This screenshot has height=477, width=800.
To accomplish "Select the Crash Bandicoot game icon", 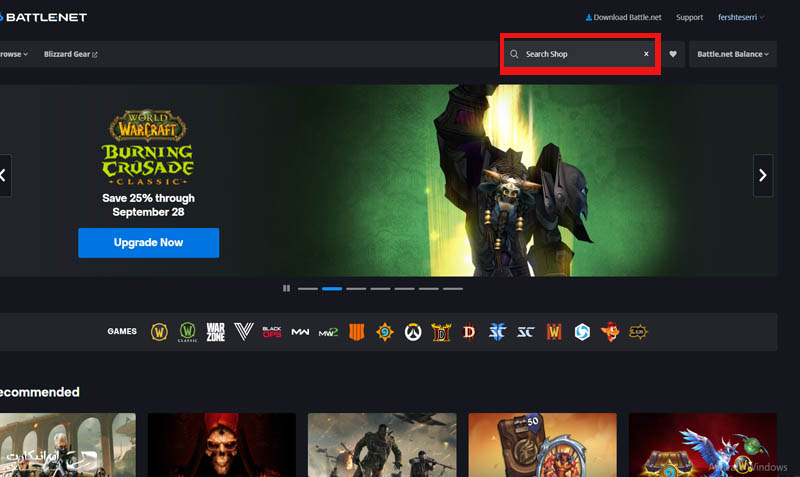I will click(x=610, y=332).
